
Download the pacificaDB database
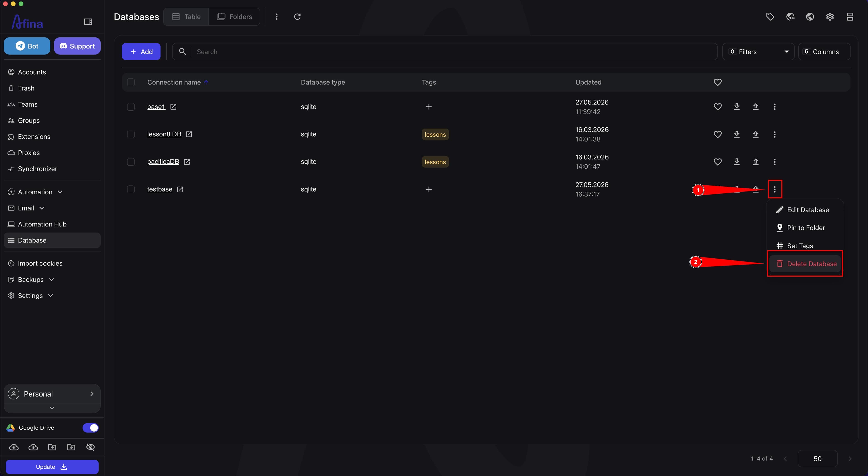737,162
